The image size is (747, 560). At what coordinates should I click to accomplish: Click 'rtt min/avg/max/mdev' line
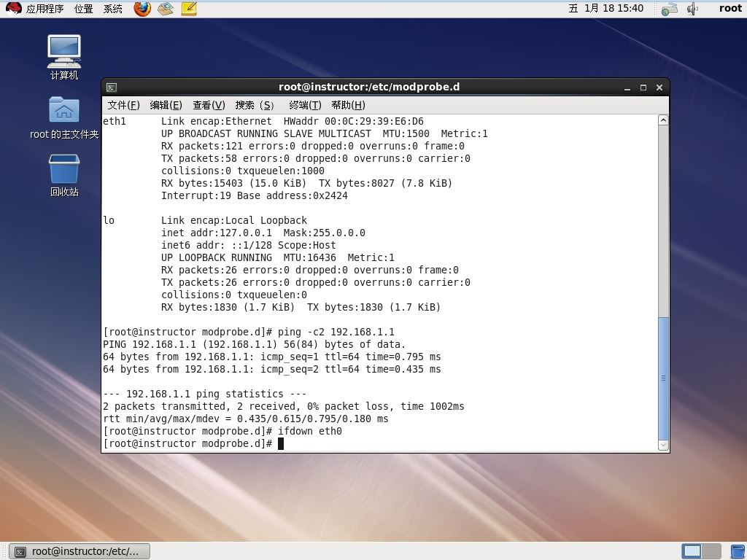(245, 419)
